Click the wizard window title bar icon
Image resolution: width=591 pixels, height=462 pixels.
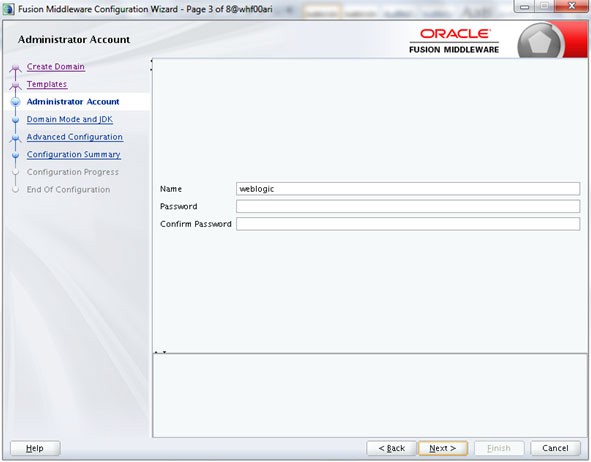coord(9,9)
